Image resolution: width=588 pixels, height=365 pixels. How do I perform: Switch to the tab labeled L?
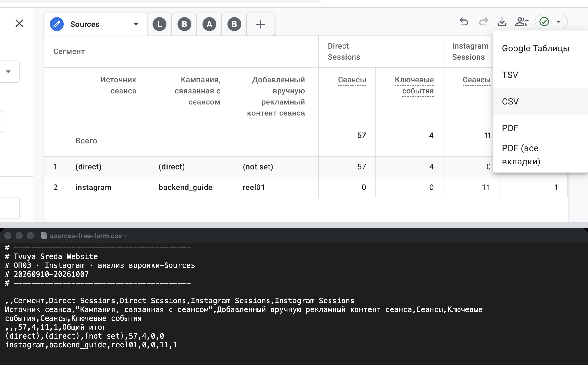click(159, 24)
